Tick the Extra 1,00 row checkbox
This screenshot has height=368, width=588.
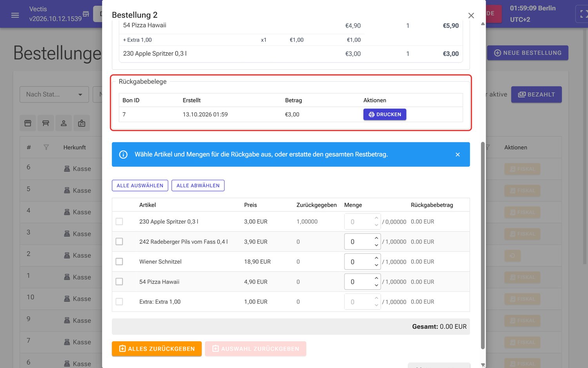tap(119, 302)
